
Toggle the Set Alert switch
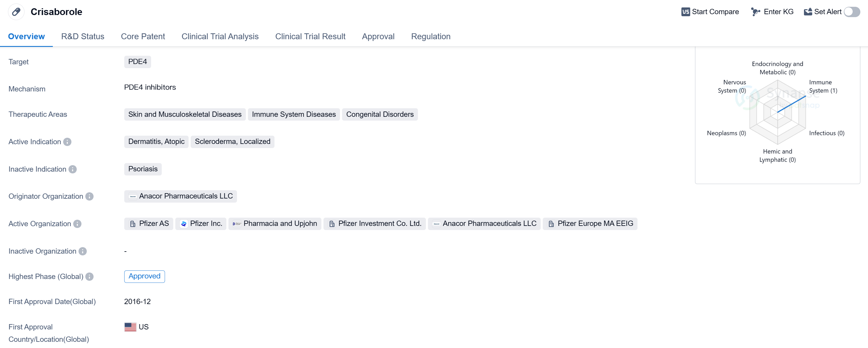[851, 12]
